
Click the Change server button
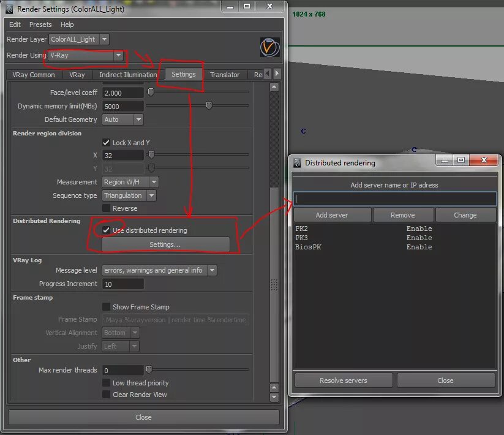[465, 215]
